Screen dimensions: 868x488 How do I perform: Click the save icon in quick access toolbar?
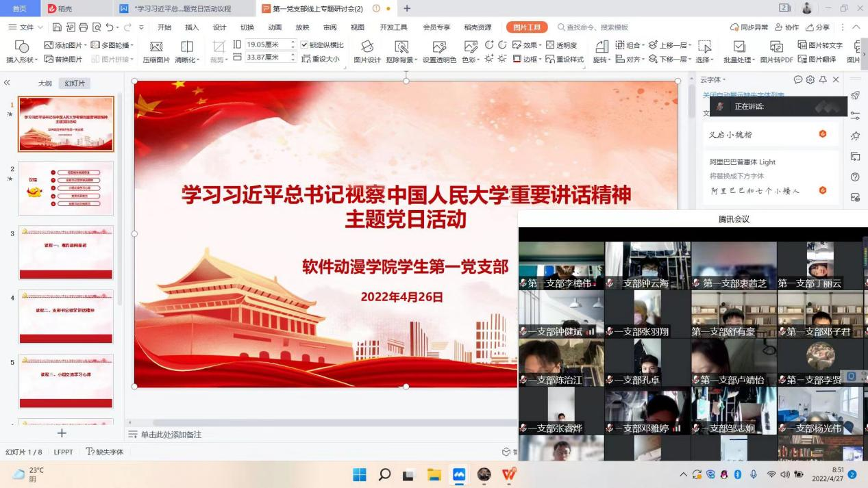point(58,27)
